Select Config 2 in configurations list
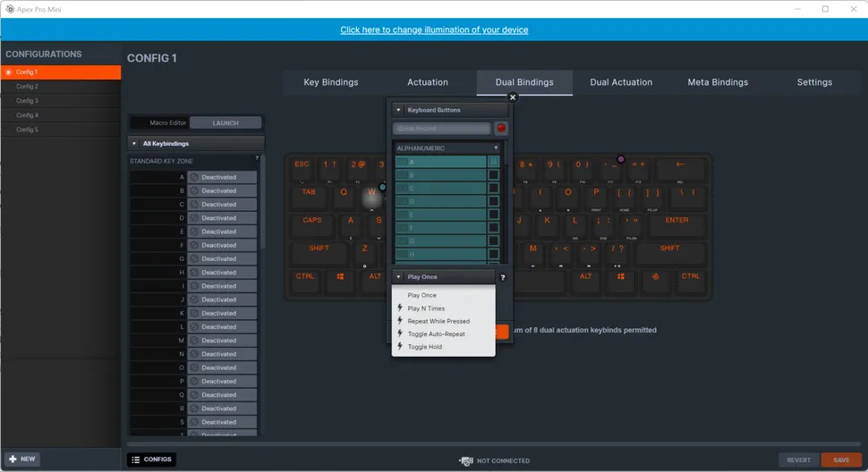 [x=61, y=86]
